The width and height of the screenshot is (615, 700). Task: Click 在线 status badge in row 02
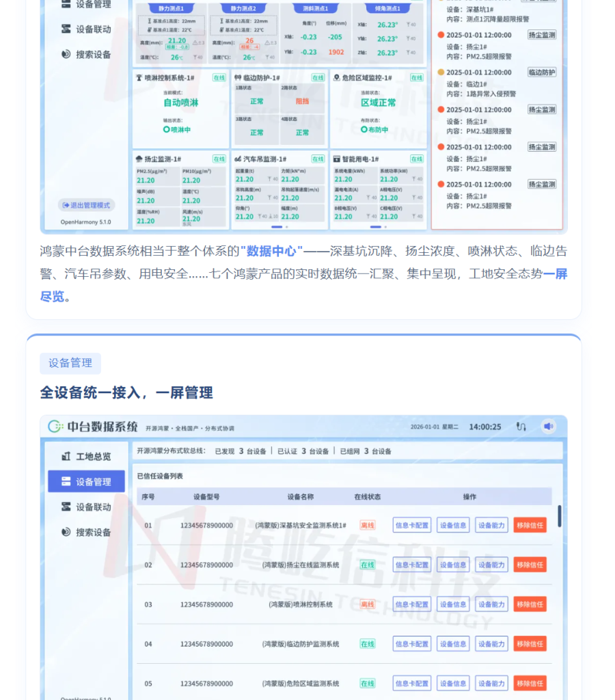pos(368,565)
